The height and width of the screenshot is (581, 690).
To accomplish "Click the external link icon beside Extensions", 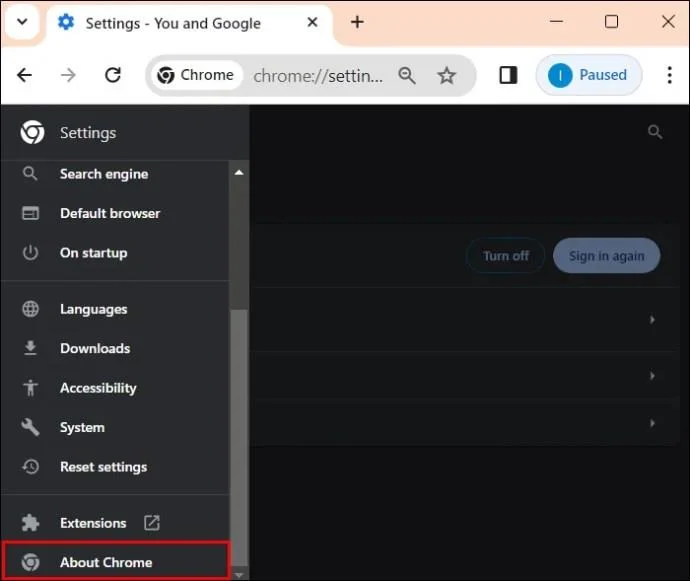I will click(152, 523).
